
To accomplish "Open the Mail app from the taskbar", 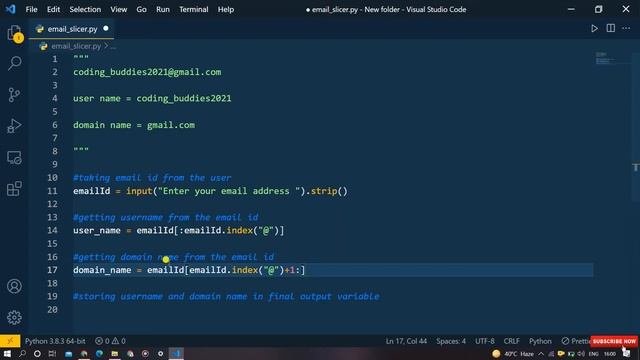I will 68,353.
